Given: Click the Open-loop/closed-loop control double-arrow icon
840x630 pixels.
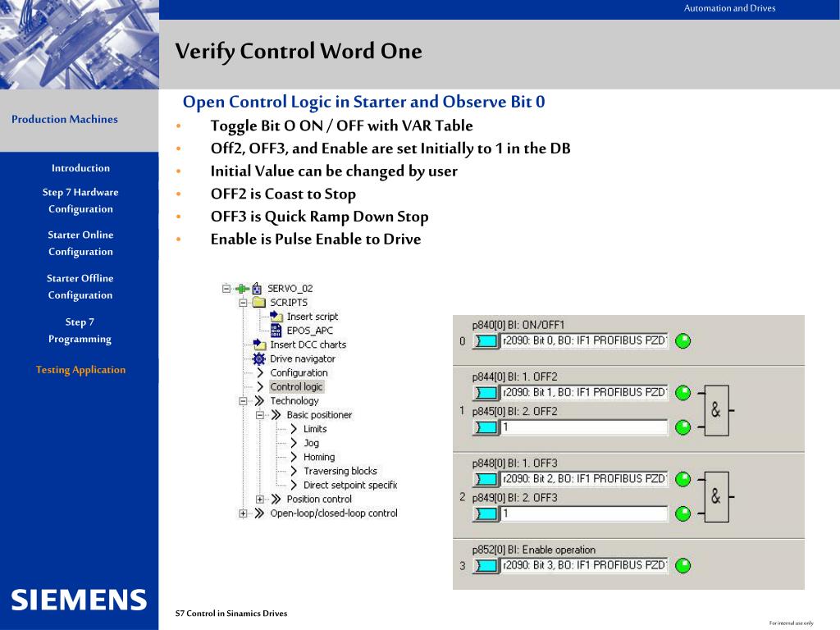Looking at the screenshot, I should click(x=260, y=514).
